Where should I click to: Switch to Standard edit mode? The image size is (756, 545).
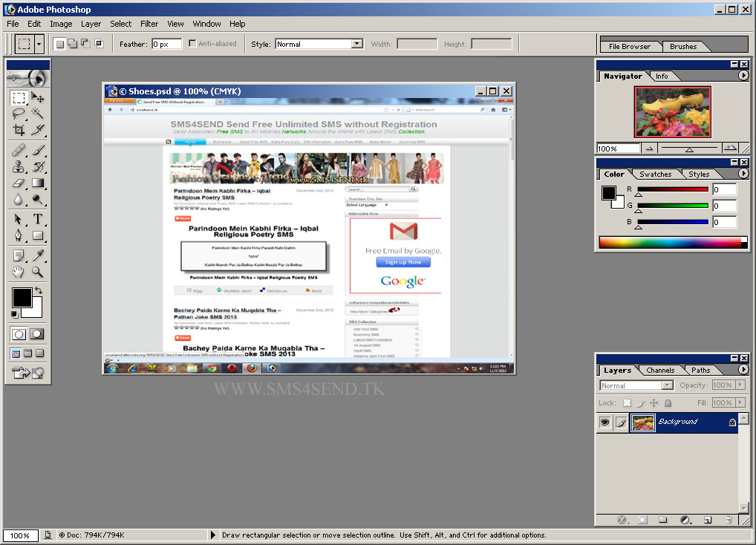tap(19, 334)
